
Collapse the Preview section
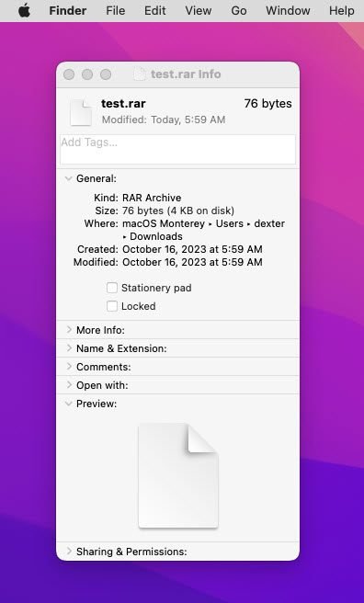(69, 404)
